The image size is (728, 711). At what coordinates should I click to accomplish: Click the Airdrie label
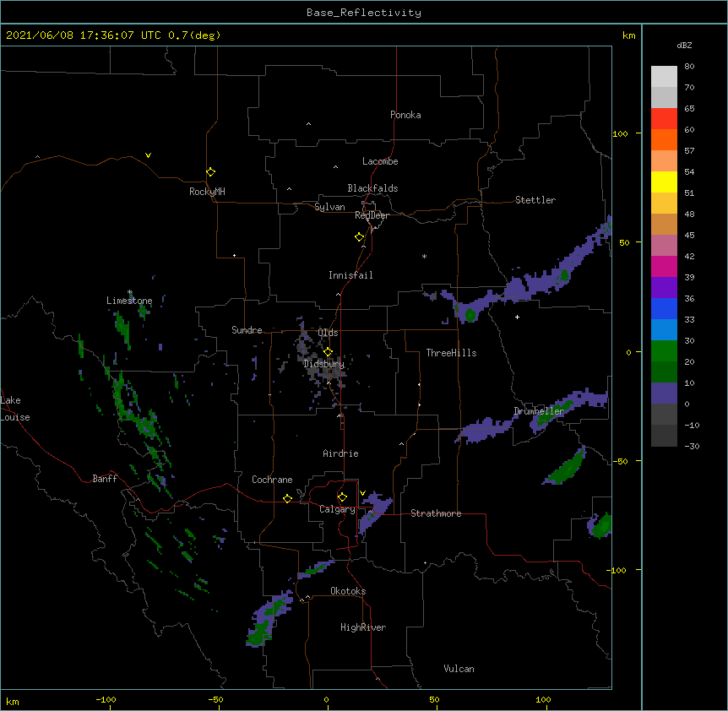pos(340,453)
